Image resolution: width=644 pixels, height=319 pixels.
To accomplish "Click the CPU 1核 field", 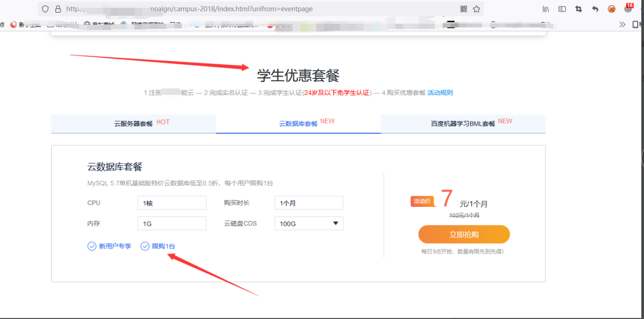I will [x=172, y=203].
